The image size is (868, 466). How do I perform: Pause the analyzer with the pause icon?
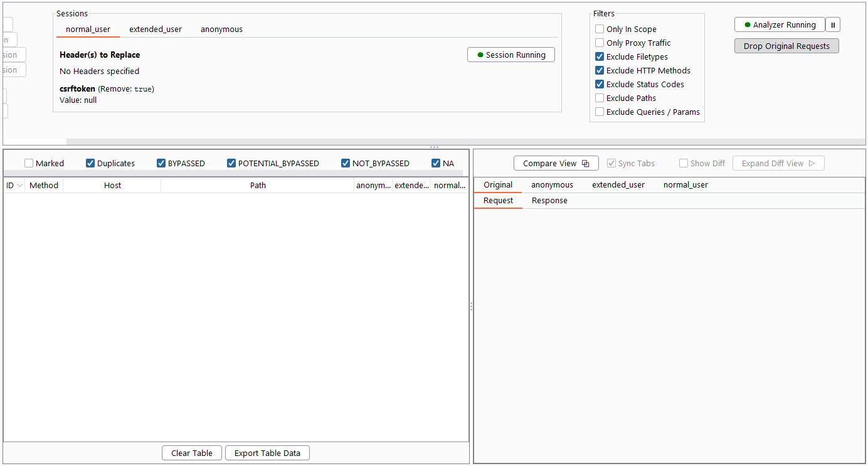(833, 25)
